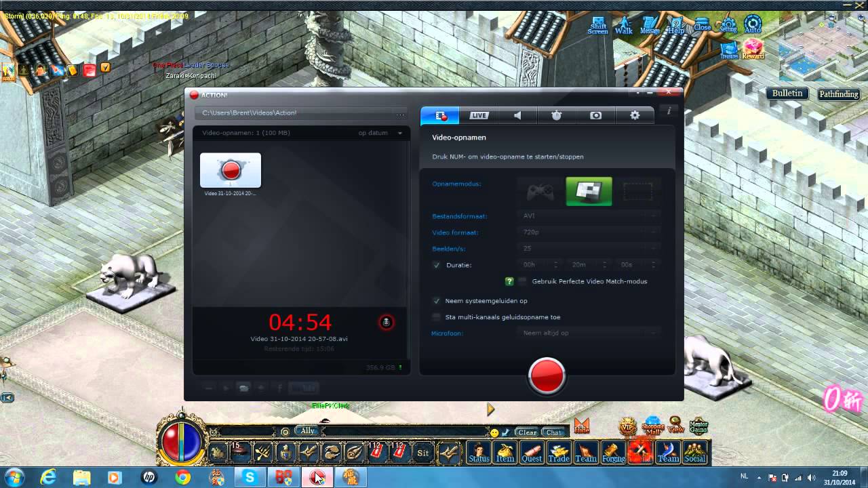Image resolution: width=868 pixels, height=488 pixels.
Task: Open Shift Screen in game toolbar
Action: pos(598,26)
